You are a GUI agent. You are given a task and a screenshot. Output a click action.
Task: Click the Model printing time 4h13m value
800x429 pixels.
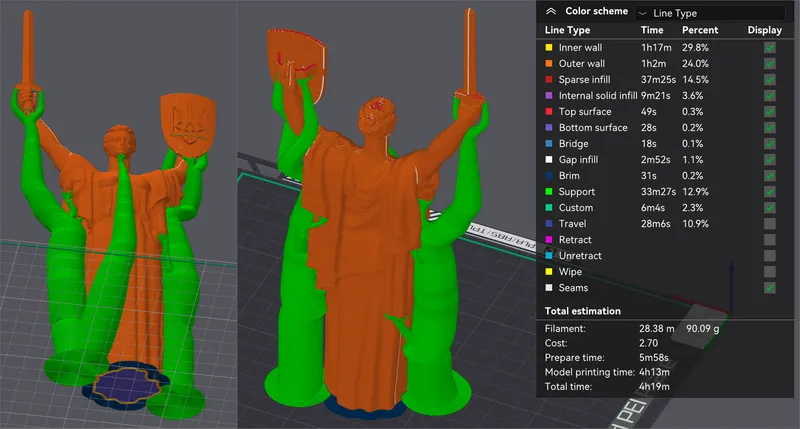coord(654,372)
